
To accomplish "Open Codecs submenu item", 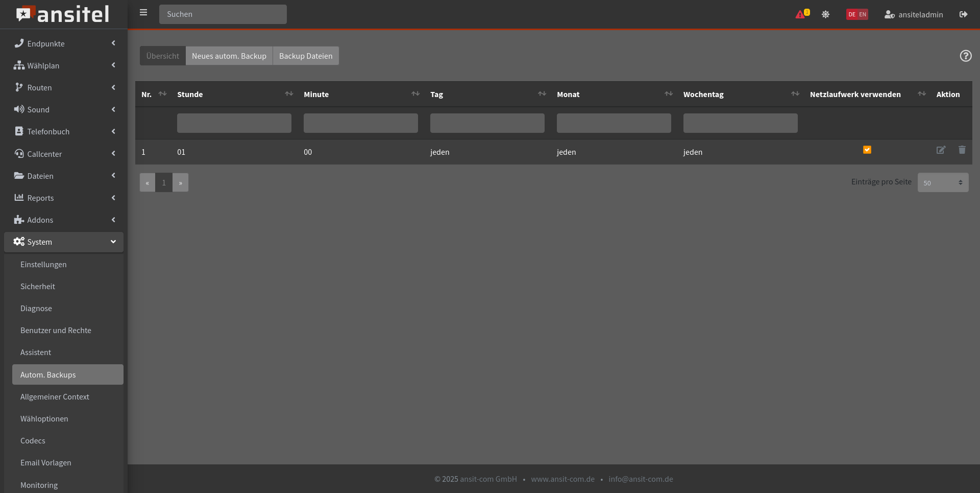I will pos(68,440).
